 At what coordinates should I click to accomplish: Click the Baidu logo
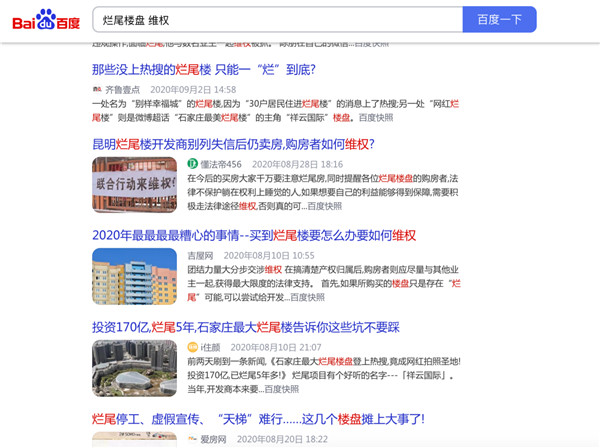click(46, 20)
